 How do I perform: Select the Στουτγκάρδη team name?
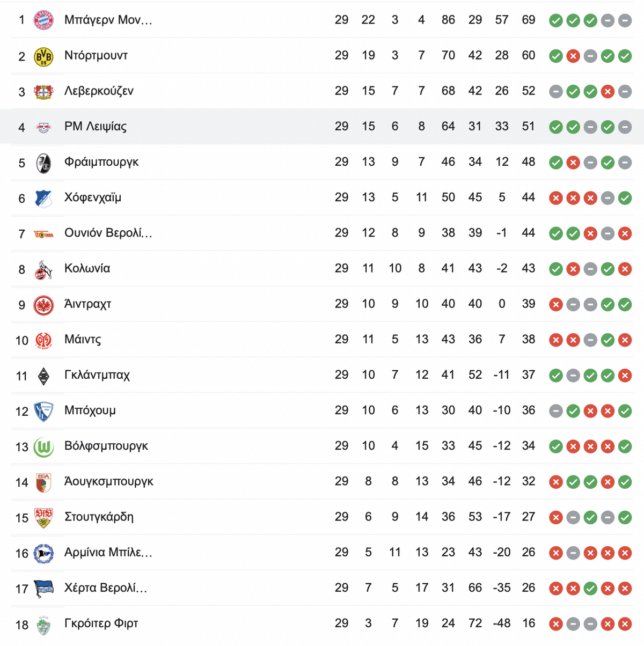click(99, 516)
